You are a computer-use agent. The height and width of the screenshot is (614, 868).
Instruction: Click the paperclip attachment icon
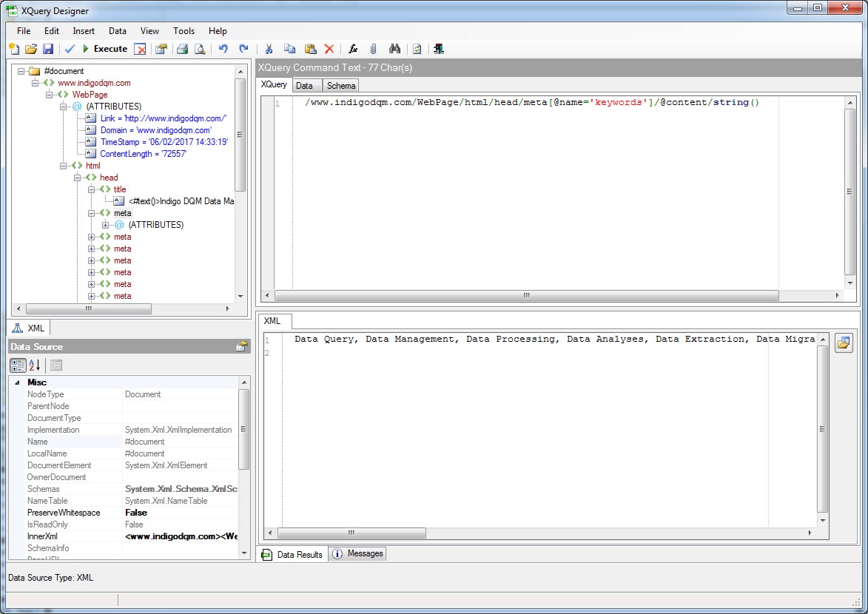pyautogui.click(x=374, y=49)
